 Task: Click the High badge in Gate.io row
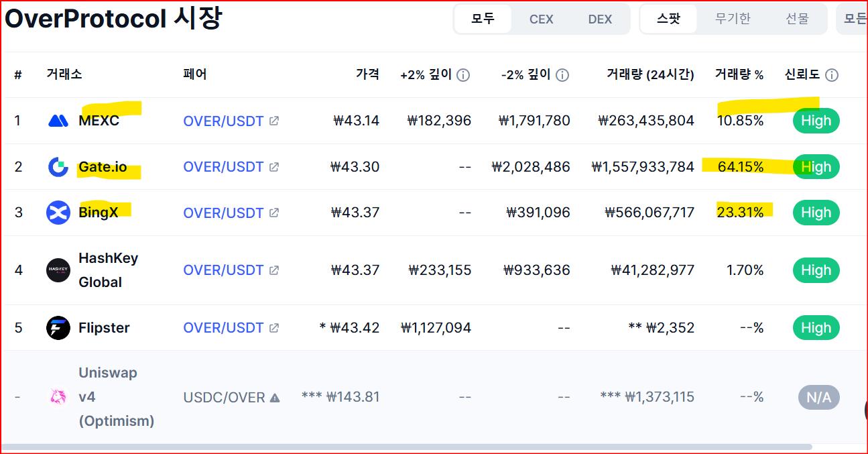click(x=816, y=167)
